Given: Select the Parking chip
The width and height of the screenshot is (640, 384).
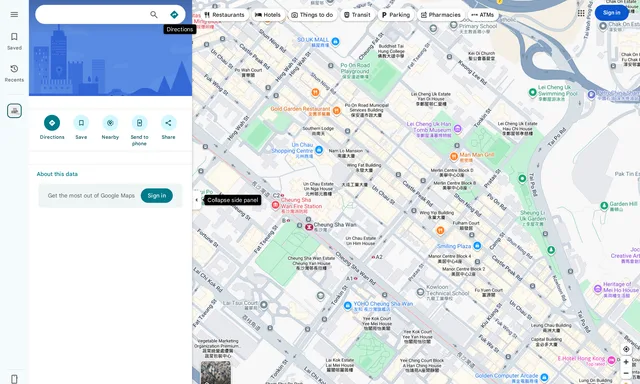Looking at the screenshot, I should [396, 15].
